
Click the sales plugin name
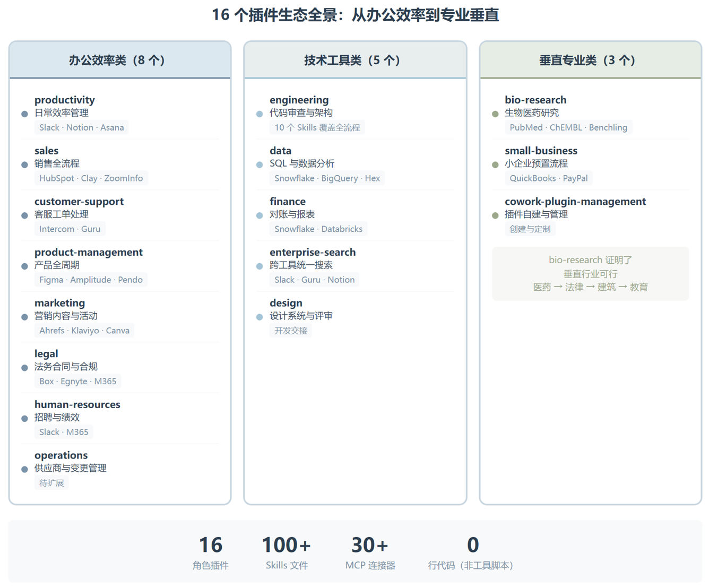click(47, 151)
